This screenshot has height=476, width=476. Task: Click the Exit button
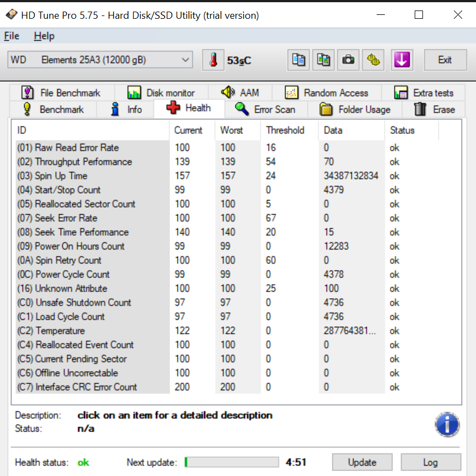tap(445, 60)
